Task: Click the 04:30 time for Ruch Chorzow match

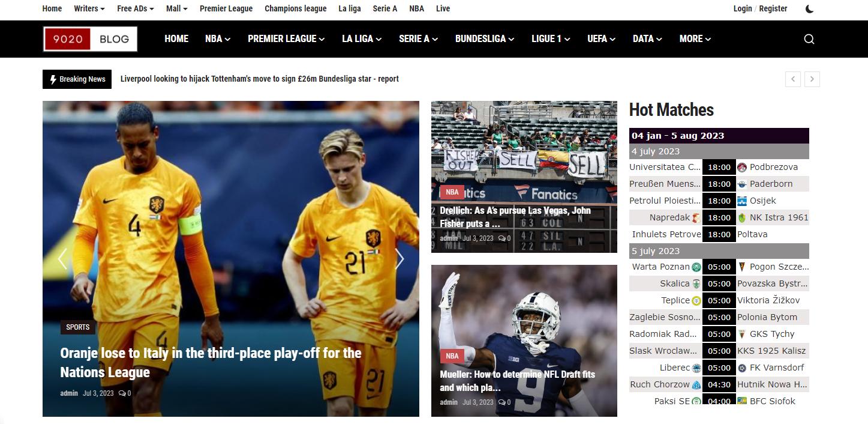Action: pos(719,384)
